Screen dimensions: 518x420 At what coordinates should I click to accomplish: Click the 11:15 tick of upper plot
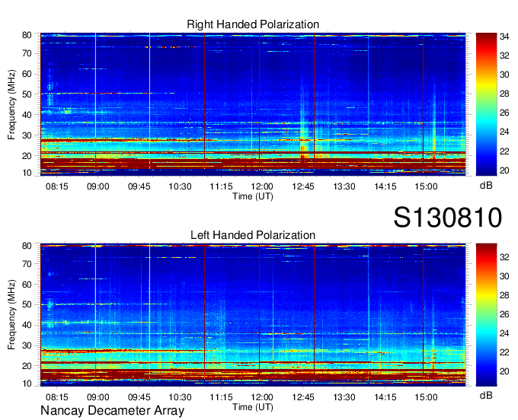[x=221, y=186]
